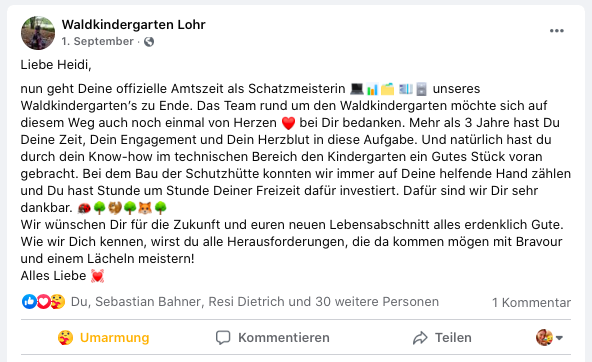
Task: Open the three-dot post options menu
Action: [557, 31]
